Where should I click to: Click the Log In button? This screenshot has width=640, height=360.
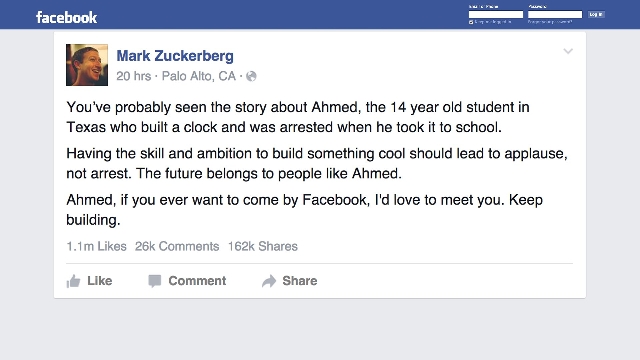coord(596,14)
